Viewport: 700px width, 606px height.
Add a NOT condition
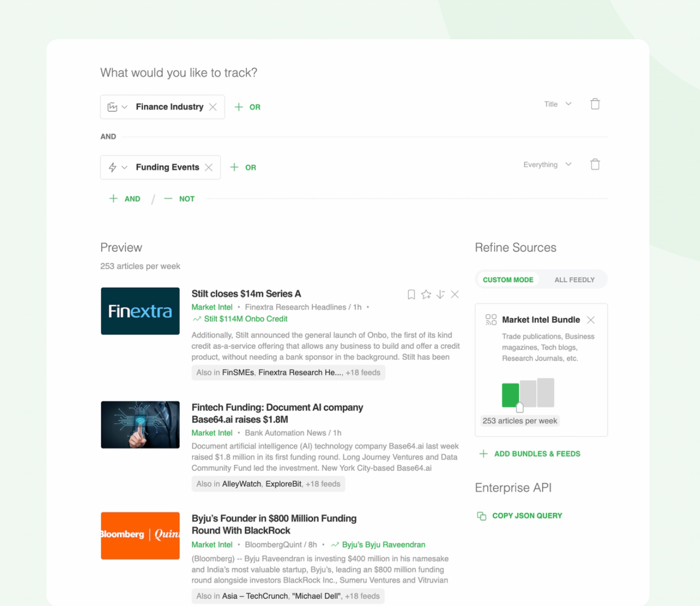(179, 198)
